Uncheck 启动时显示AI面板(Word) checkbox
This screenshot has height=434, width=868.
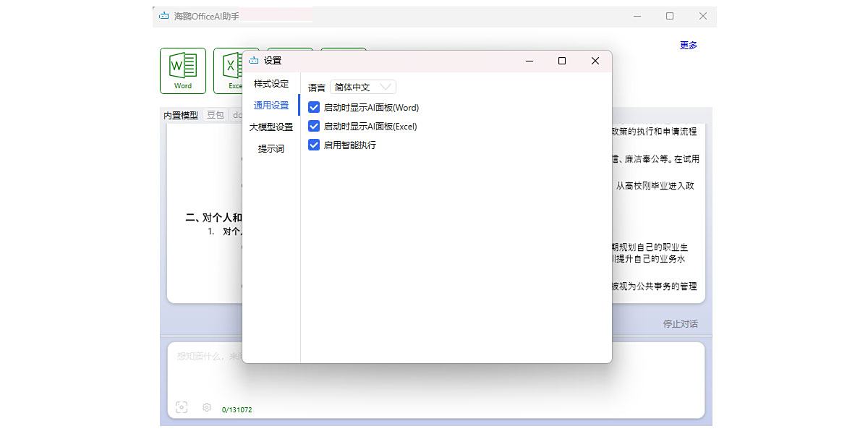pos(314,107)
